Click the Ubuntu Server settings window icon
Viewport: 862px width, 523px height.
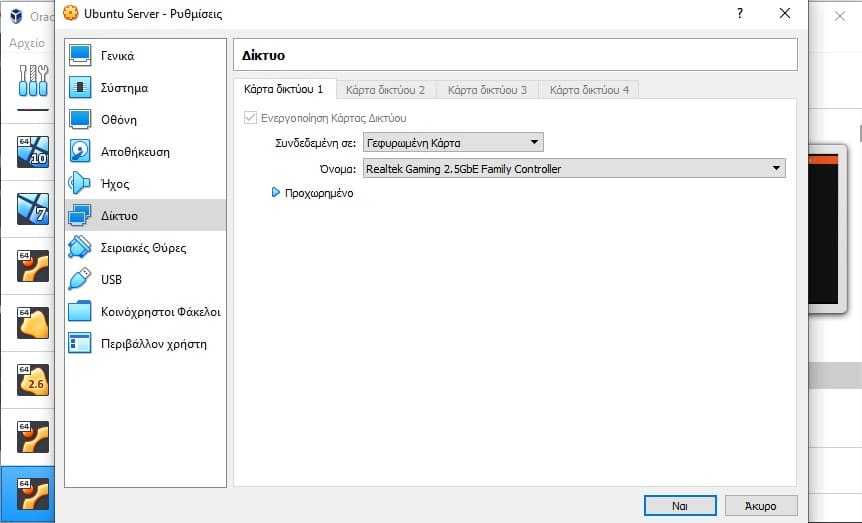tap(71, 13)
